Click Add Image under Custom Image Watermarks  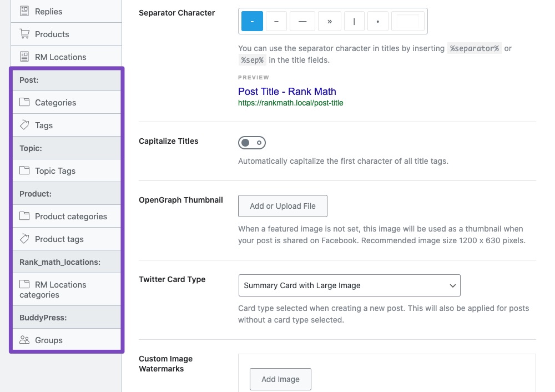tap(280, 379)
